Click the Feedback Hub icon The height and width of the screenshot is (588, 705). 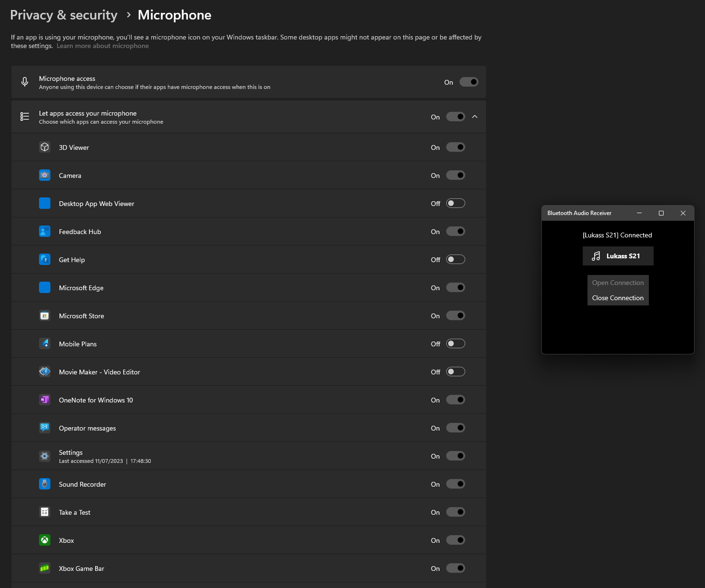(45, 231)
